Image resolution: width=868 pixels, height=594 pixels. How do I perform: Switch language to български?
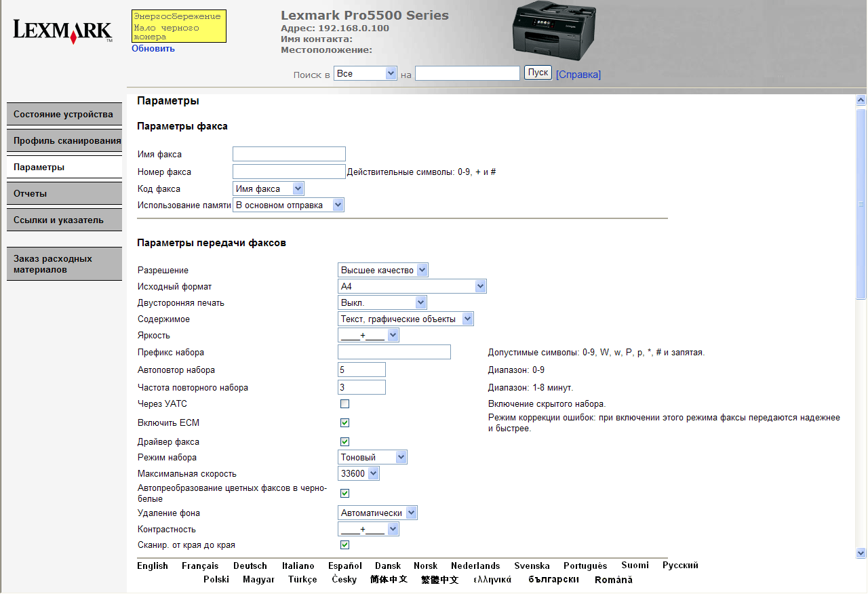(553, 580)
